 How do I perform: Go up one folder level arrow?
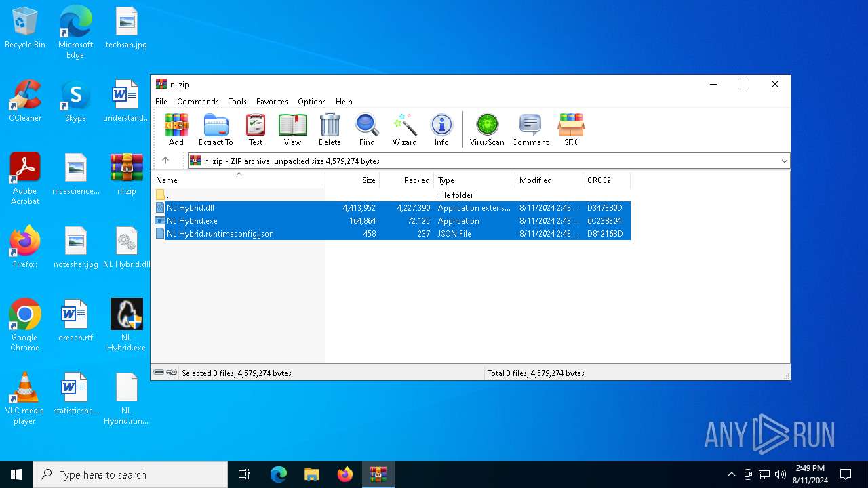pos(165,161)
